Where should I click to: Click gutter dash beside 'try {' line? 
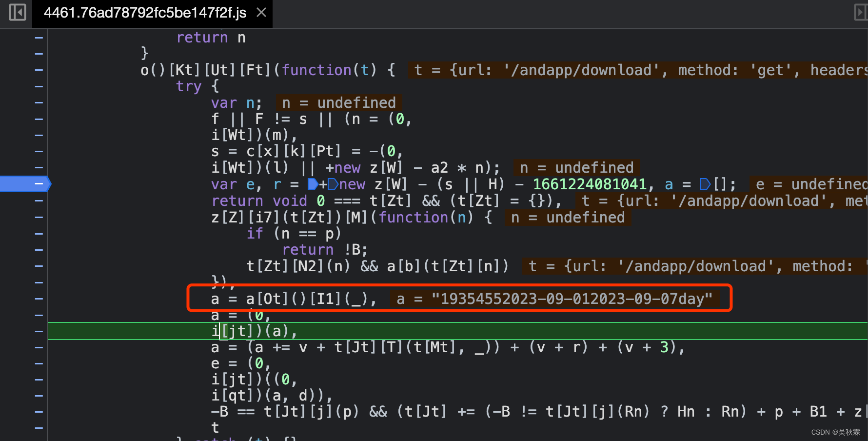(39, 86)
